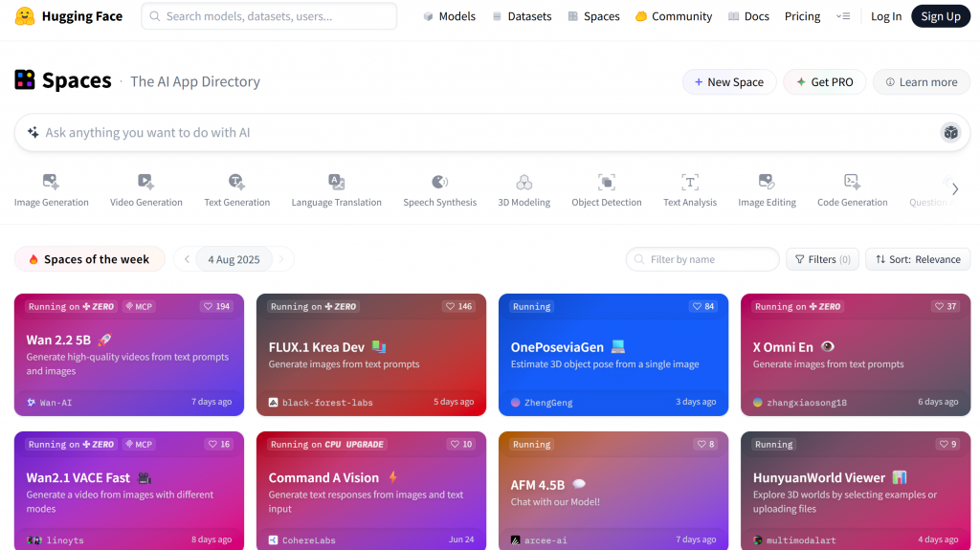Viewport: 980px width, 550px height.
Task: Click the Log In link
Action: pyautogui.click(x=886, y=16)
